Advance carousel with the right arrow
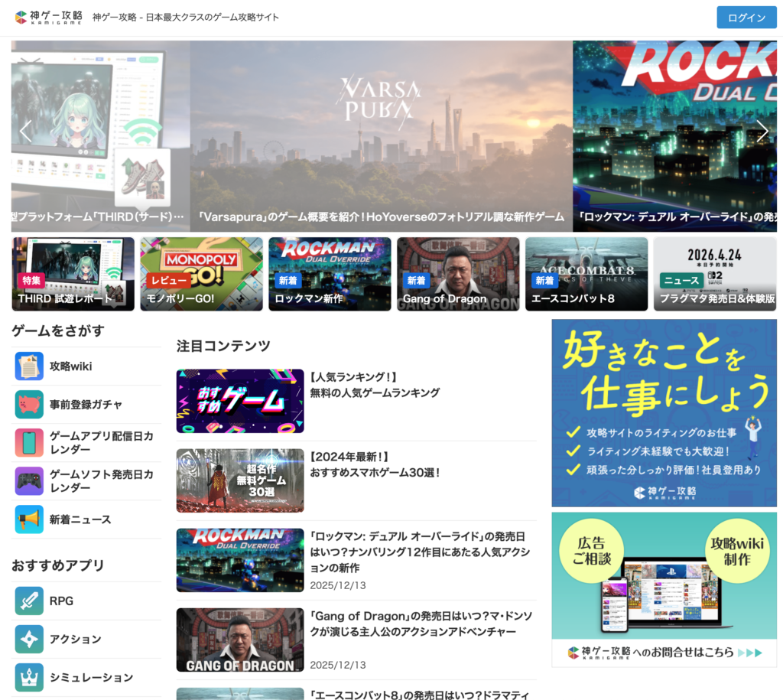 (762, 132)
